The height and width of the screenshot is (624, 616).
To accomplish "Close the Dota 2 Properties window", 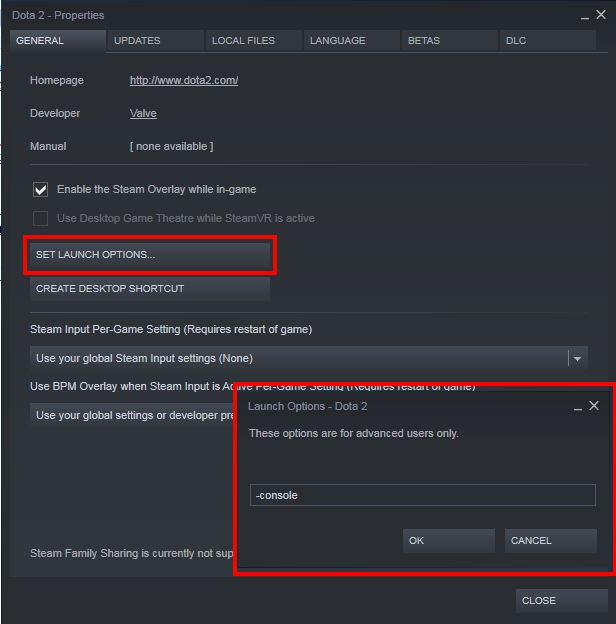I will pyautogui.click(x=601, y=15).
